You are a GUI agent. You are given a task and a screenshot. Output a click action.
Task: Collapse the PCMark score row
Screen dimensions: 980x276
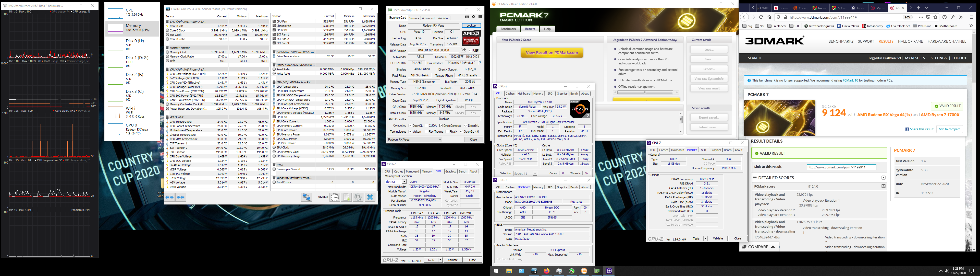(883, 186)
